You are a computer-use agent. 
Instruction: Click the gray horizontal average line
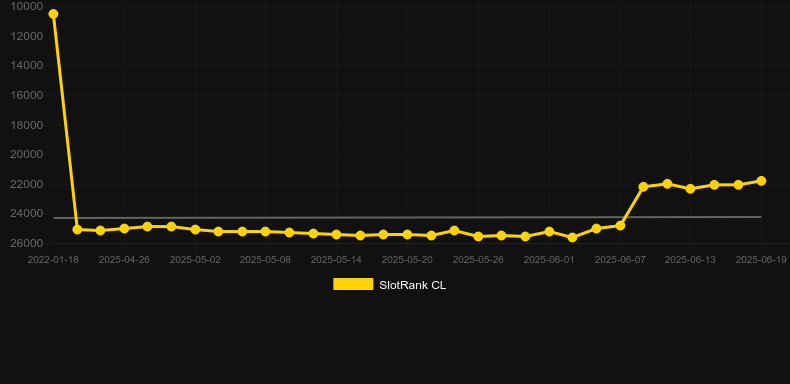pos(407,217)
